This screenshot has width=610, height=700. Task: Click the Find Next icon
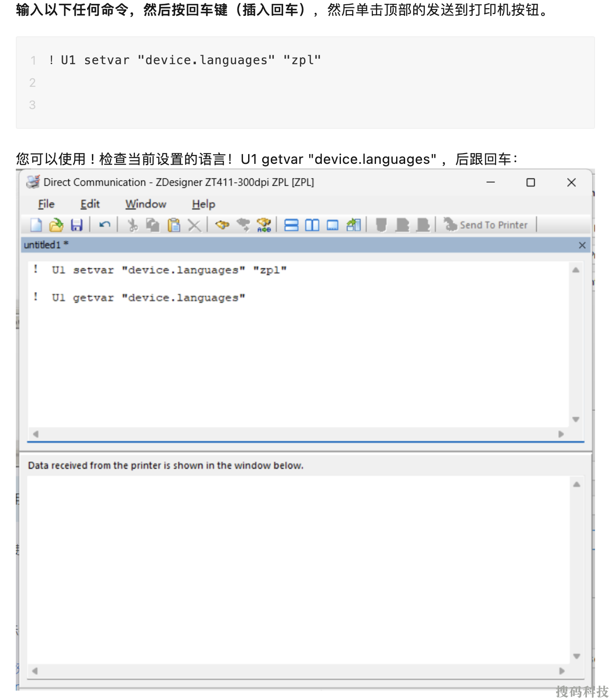tap(243, 225)
